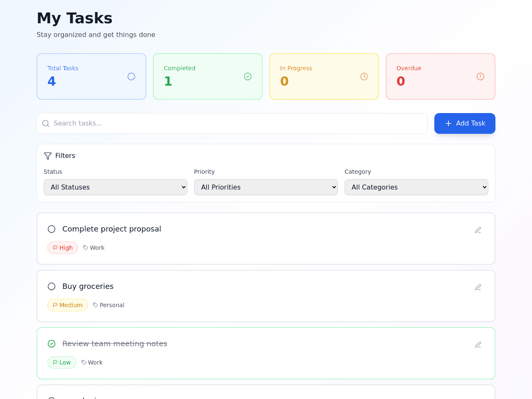Click the Total Tasks label

click(63, 68)
